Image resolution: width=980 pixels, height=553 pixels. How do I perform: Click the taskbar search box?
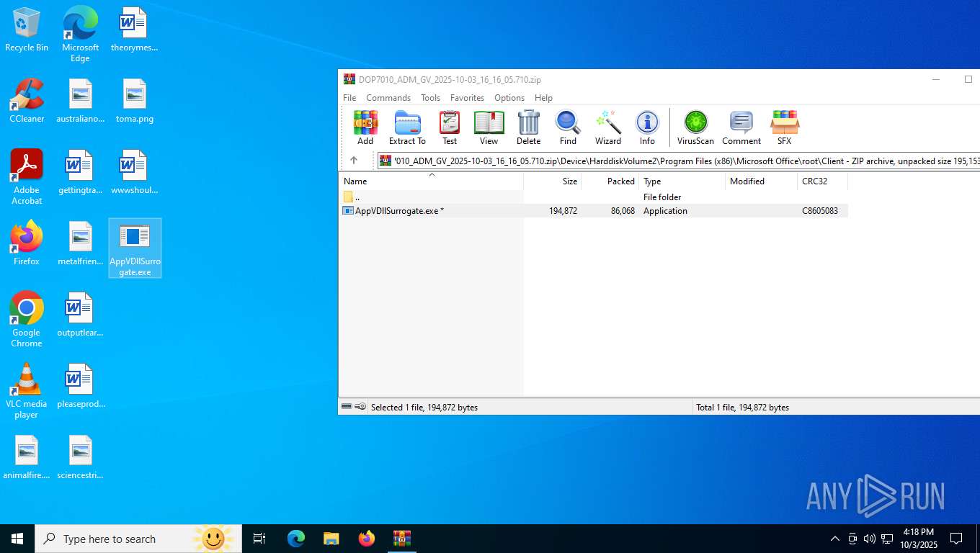[x=138, y=539]
